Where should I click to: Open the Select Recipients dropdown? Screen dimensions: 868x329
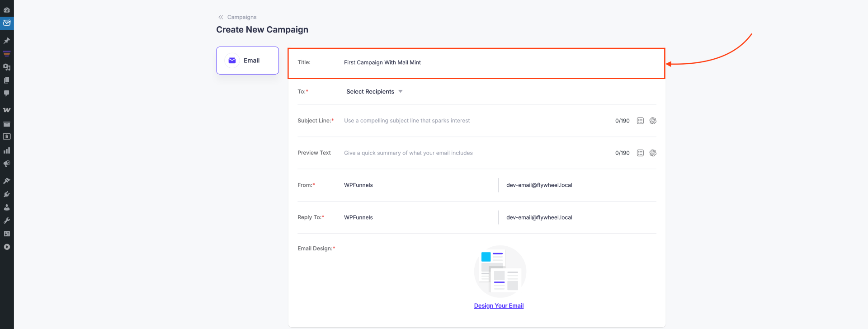374,91
